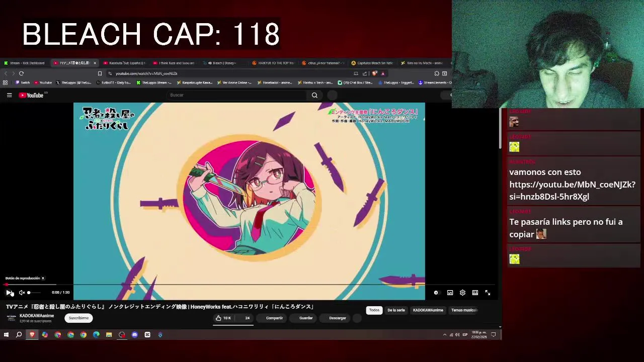644x362 pixels.
Task: Open more actions next to Descargar
Action: tap(357, 318)
